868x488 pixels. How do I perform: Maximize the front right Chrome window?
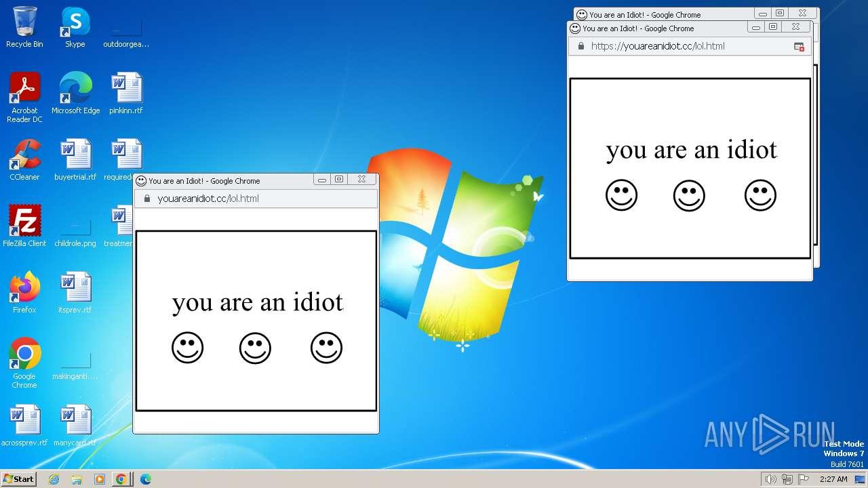tap(773, 27)
